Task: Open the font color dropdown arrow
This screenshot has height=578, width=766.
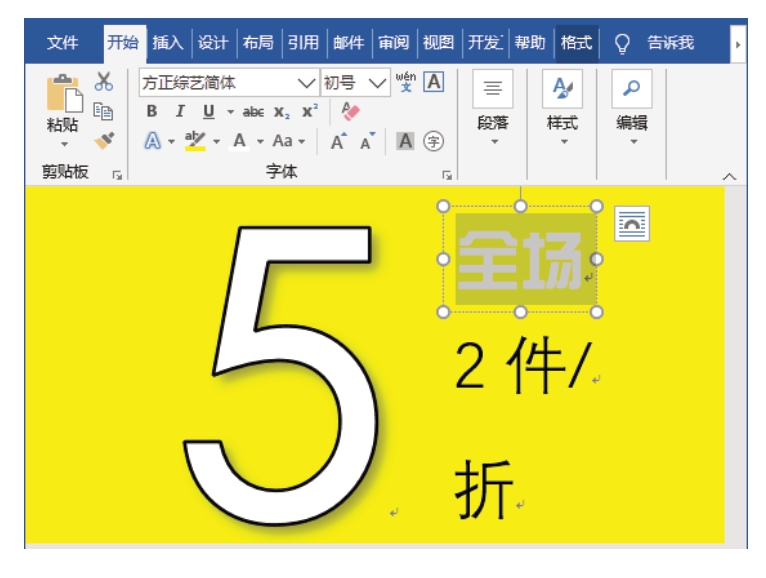Action: [260, 142]
